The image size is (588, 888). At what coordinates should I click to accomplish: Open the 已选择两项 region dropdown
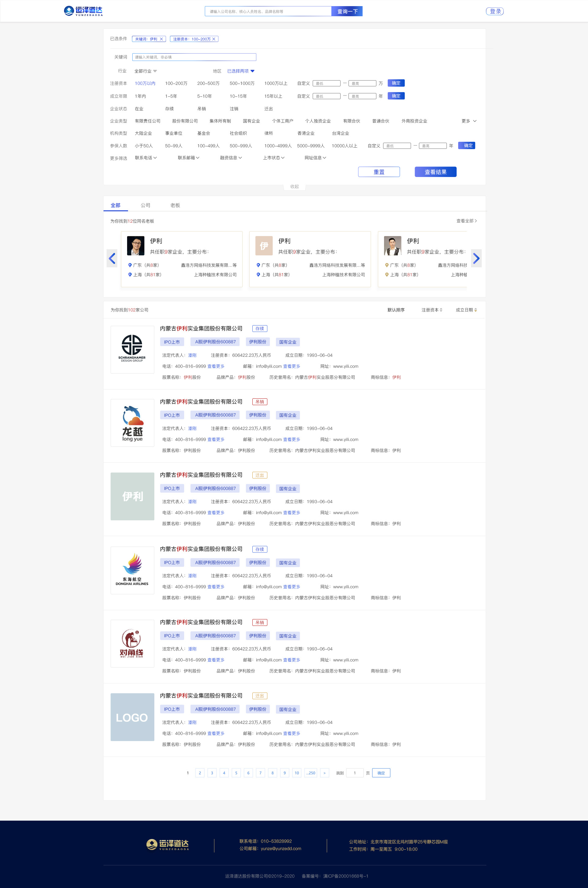pos(241,71)
